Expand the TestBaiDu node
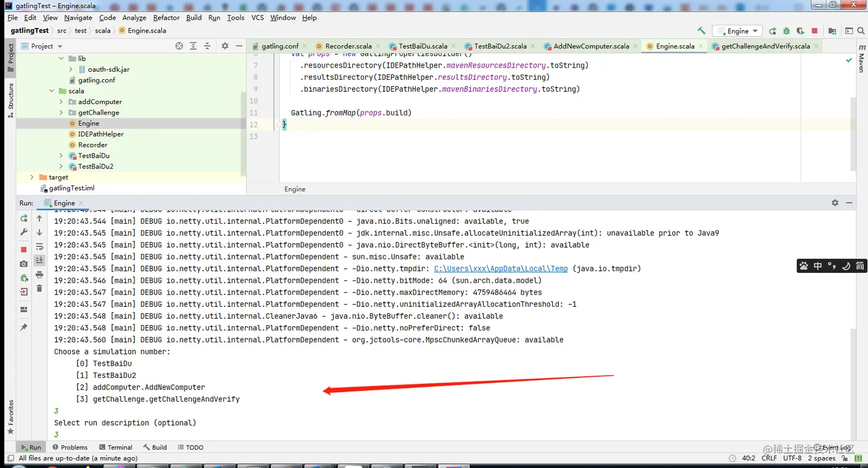 [x=61, y=156]
